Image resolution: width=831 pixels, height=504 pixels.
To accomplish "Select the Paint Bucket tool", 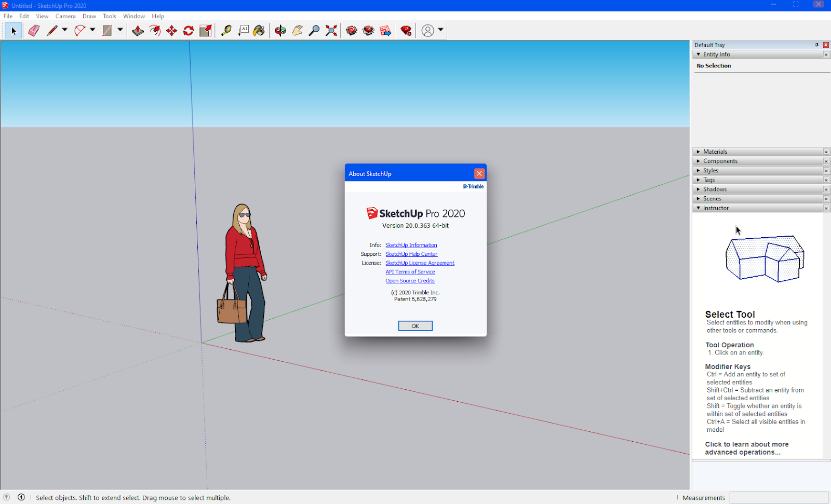I will tap(259, 30).
